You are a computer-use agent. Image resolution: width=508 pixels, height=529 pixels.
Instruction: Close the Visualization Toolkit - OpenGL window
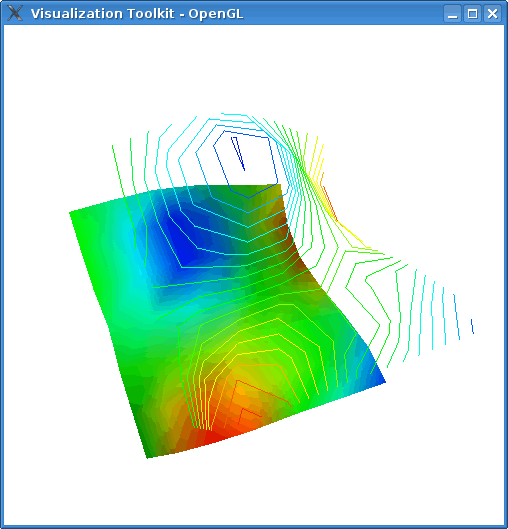coord(492,14)
